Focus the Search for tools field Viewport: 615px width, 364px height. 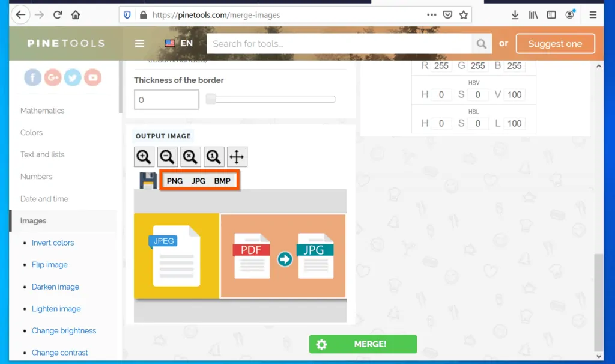(339, 44)
